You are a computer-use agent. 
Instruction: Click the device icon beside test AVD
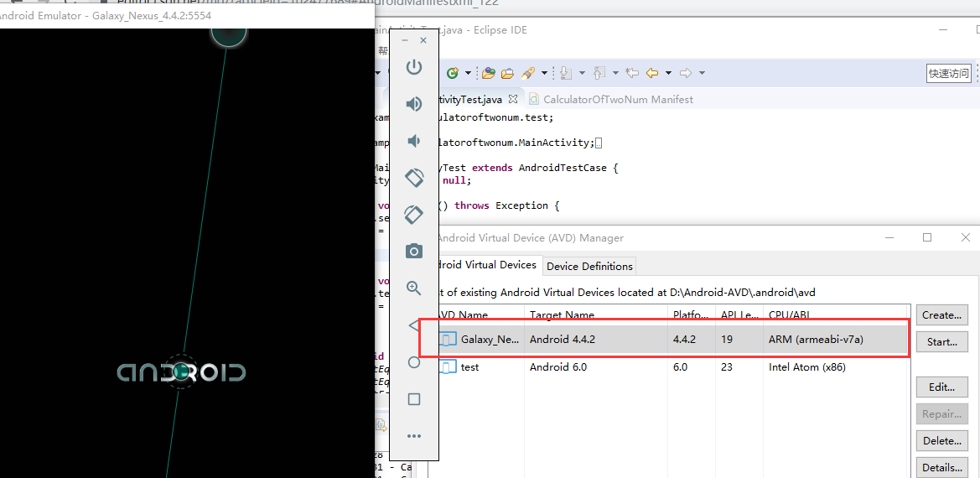point(448,367)
